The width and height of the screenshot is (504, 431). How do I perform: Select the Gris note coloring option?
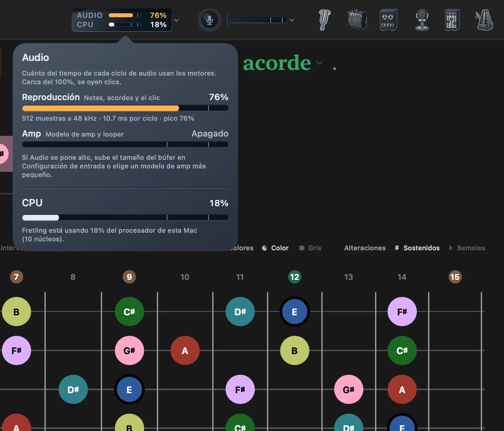(310, 248)
